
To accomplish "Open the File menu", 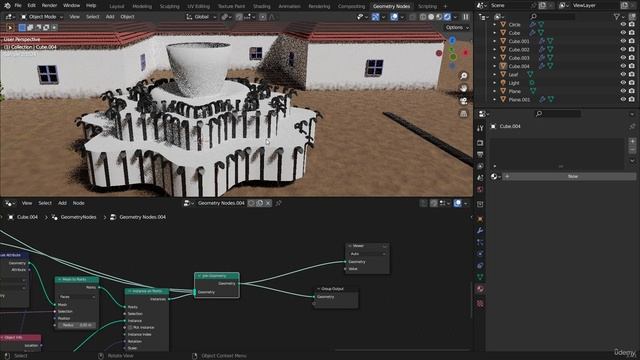I will (18, 6).
